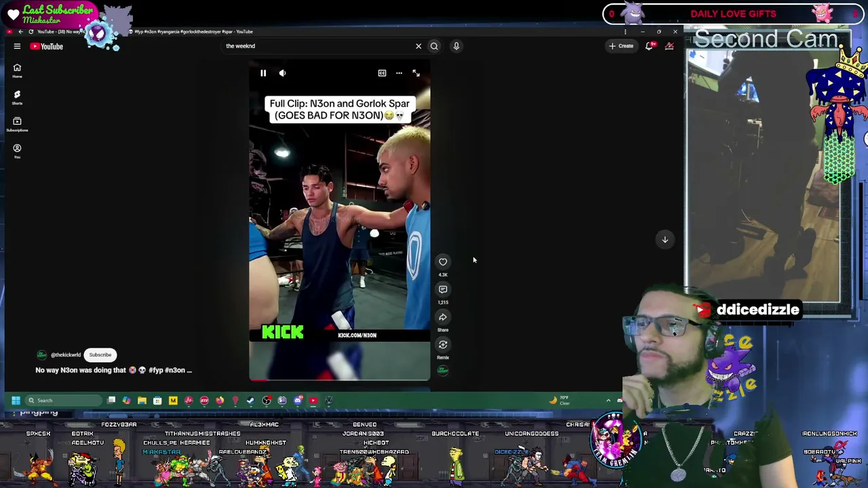
Task: Open Shorts in the YouTube sidebar
Action: [17, 97]
